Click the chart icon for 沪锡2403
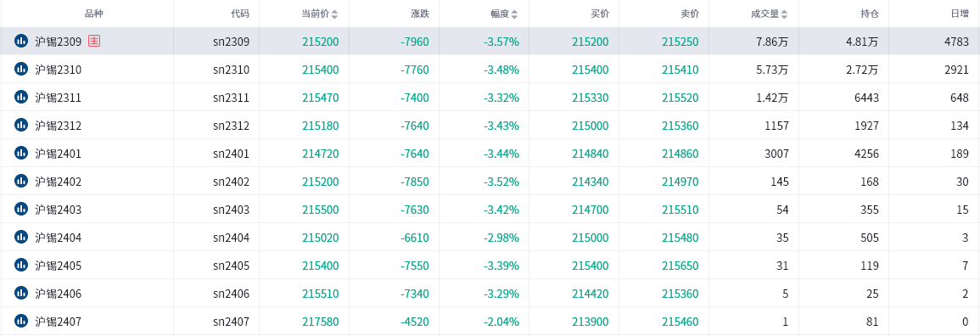Viewport: 980px width, 336px height. [21, 210]
